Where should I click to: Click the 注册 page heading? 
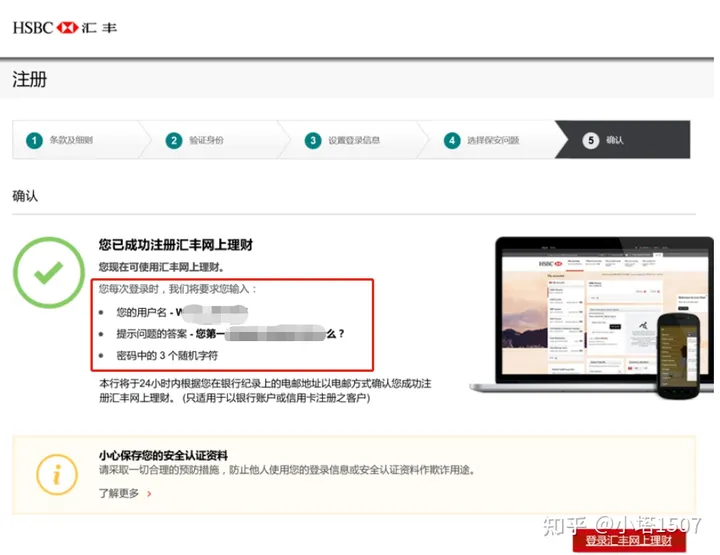[x=29, y=79]
